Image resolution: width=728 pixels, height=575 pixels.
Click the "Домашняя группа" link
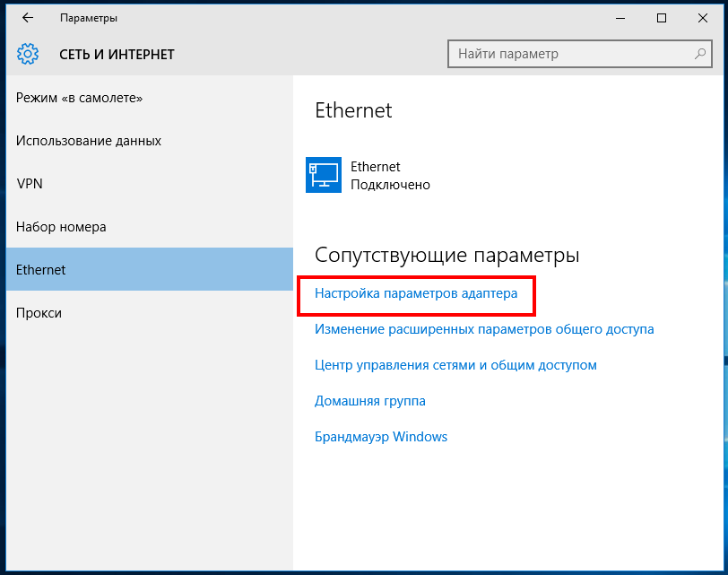click(x=370, y=401)
